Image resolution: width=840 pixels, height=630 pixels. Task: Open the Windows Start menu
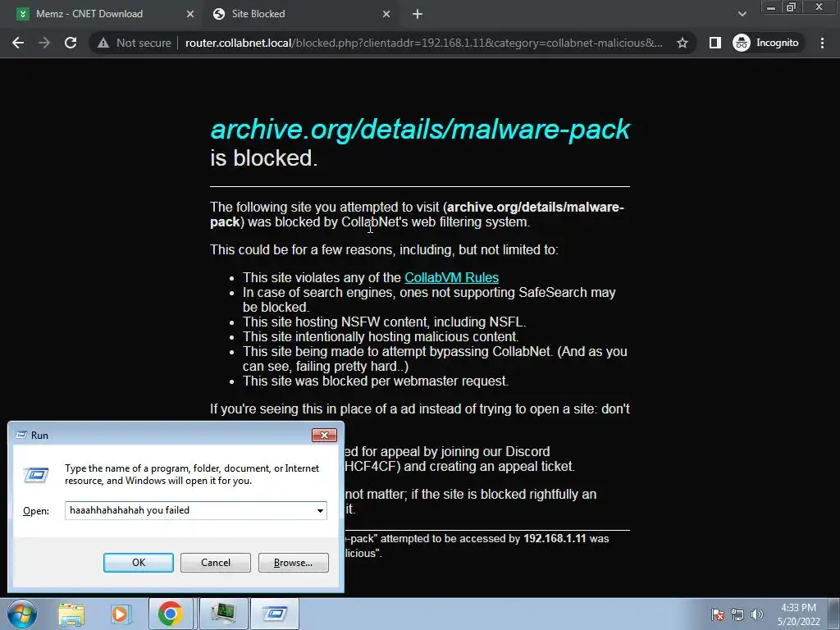22,614
